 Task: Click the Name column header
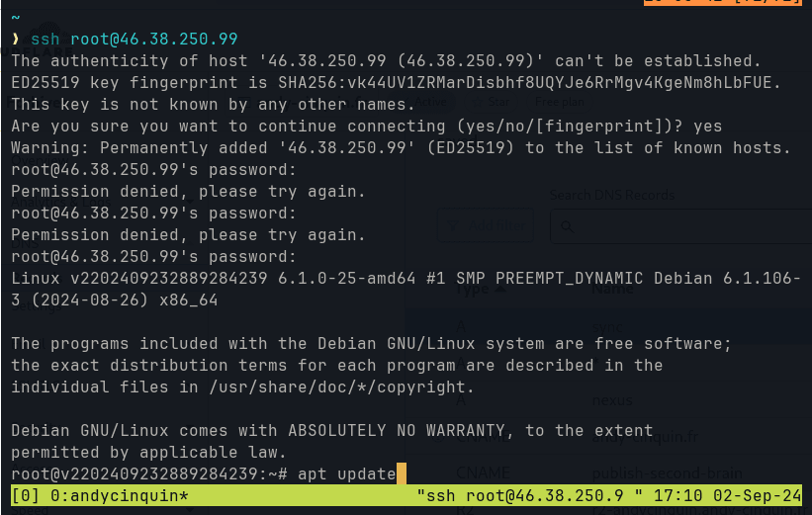tap(612, 291)
